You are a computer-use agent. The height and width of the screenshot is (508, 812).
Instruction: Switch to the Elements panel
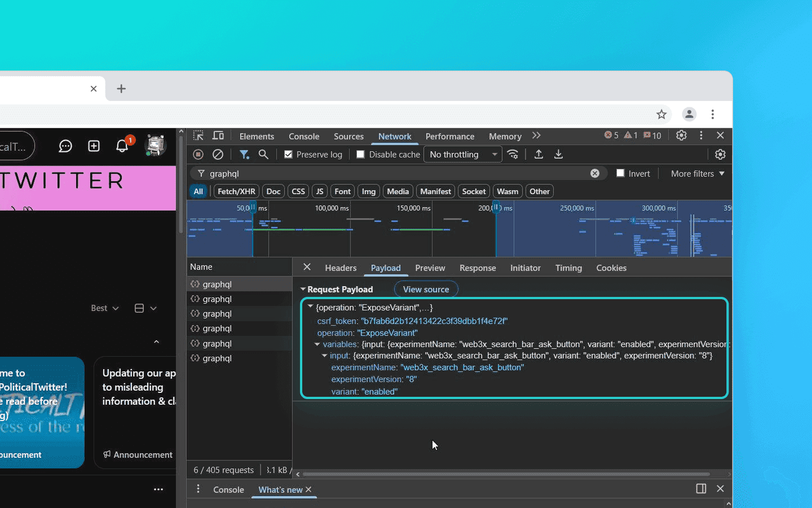(257, 137)
